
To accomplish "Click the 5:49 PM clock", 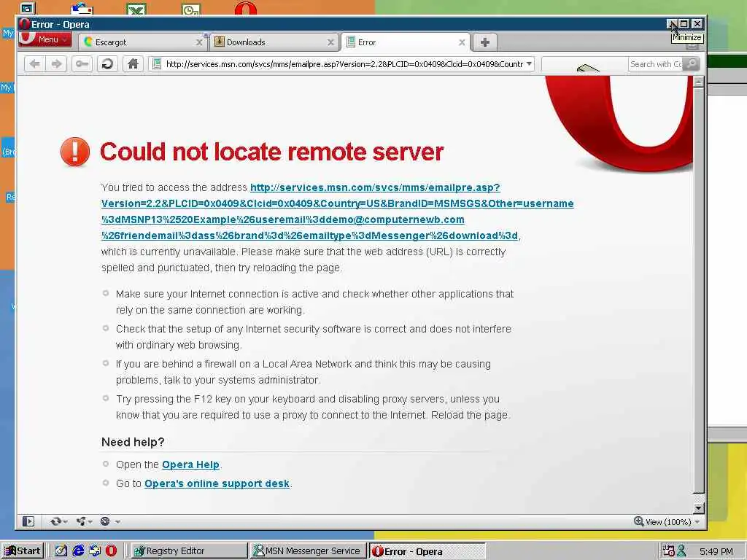I will click(716, 551).
